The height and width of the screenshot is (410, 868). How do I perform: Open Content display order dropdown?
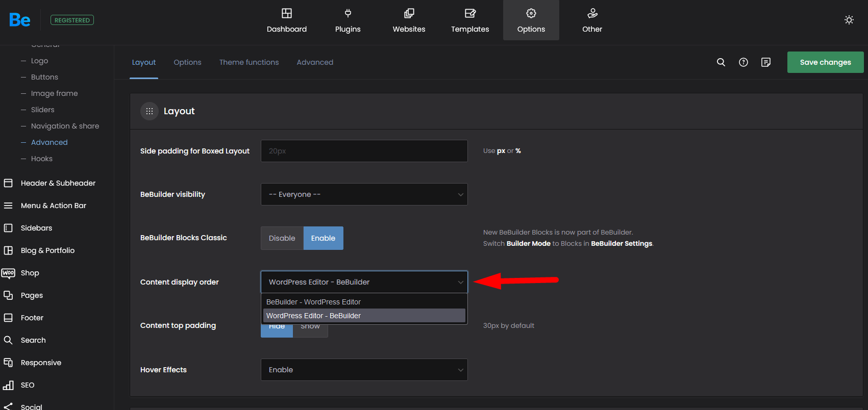[x=364, y=282]
